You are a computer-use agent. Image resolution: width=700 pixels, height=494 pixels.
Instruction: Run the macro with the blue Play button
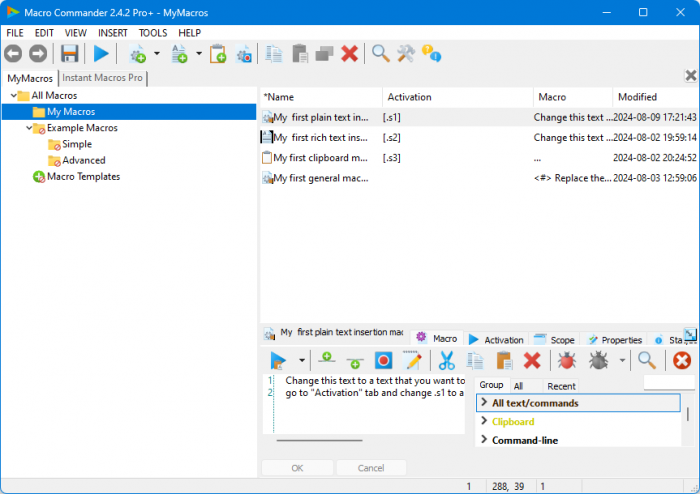pyautogui.click(x=101, y=53)
